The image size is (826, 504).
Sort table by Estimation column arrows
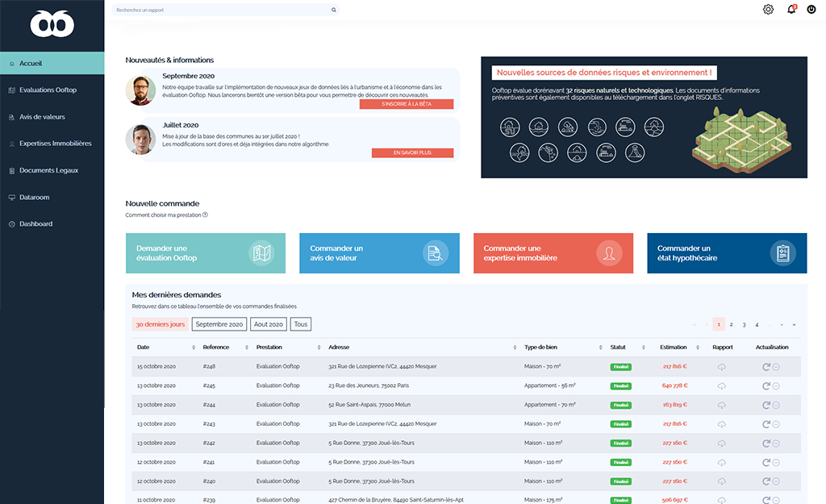coord(698,348)
